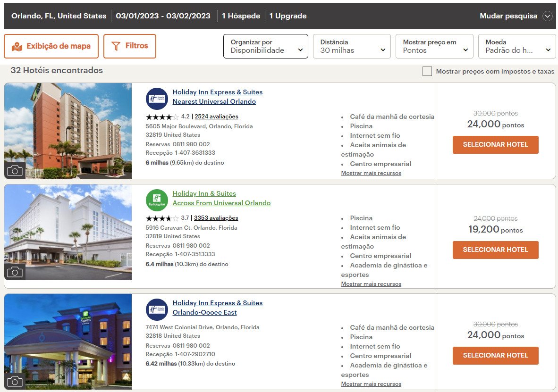Enable Mostrar preços com impostos e taxas checkbox
Image resolution: width=558 pixels, height=392 pixels.
427,71
